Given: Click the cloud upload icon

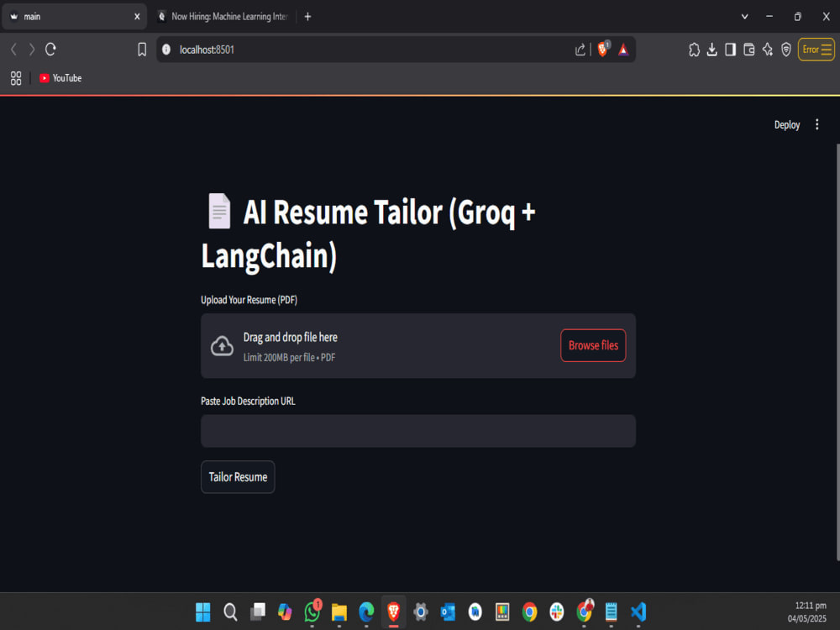Looking at the screenshot, I should pyautogui.click(x=222, y=346).
